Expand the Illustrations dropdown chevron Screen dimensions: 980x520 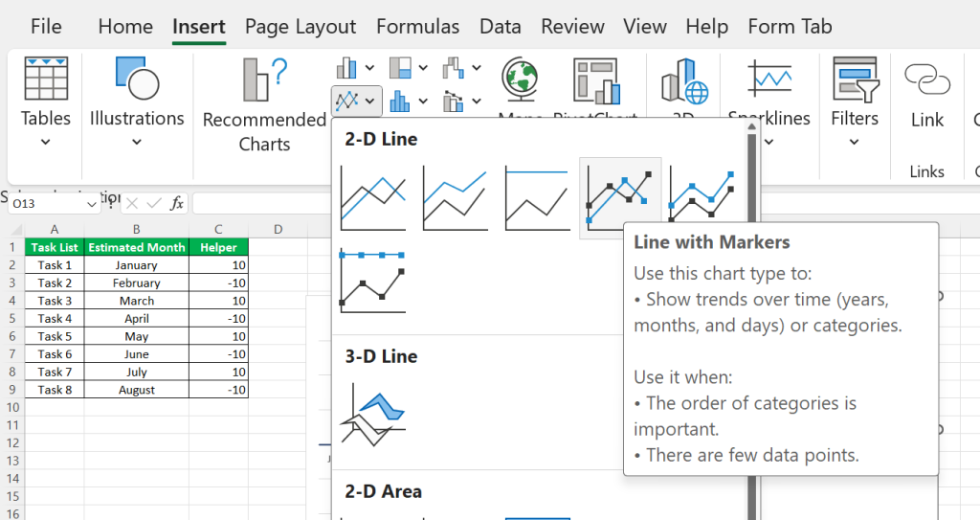pos(137,142)
